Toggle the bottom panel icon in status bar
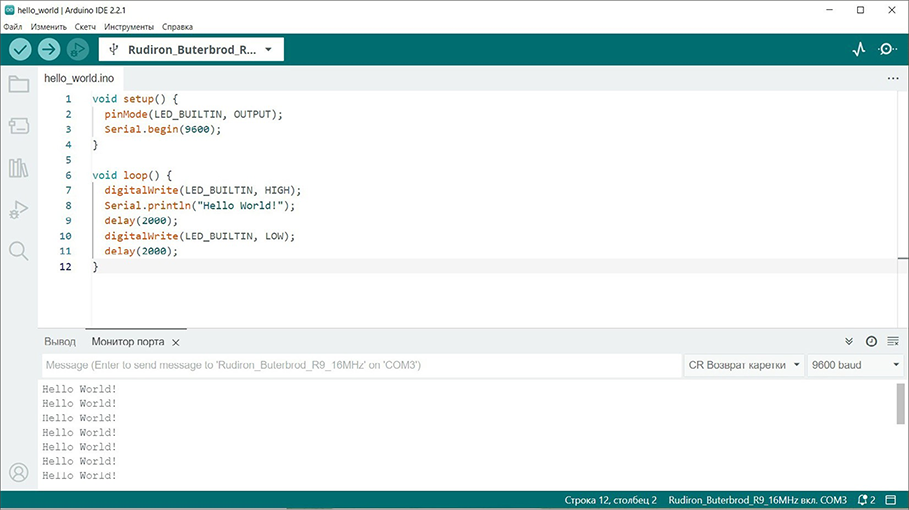Image resolution: width=909 pixels, height=510 pixels. tap(891, 500)
